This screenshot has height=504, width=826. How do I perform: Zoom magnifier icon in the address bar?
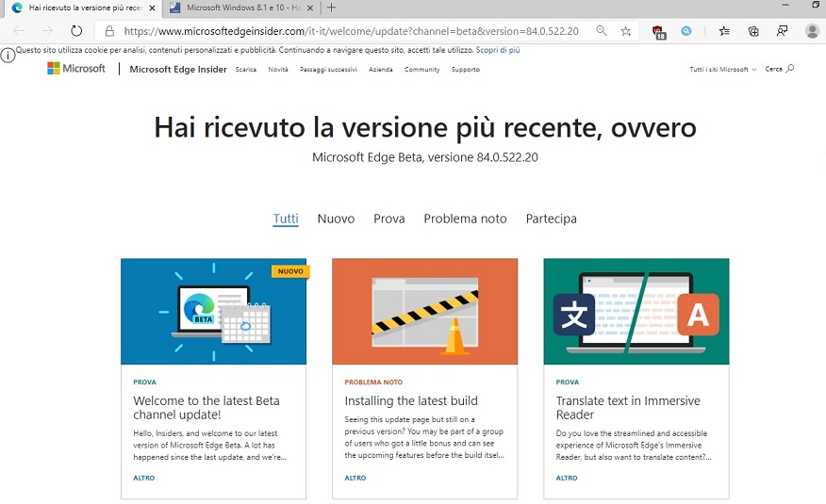pos(601,31)
